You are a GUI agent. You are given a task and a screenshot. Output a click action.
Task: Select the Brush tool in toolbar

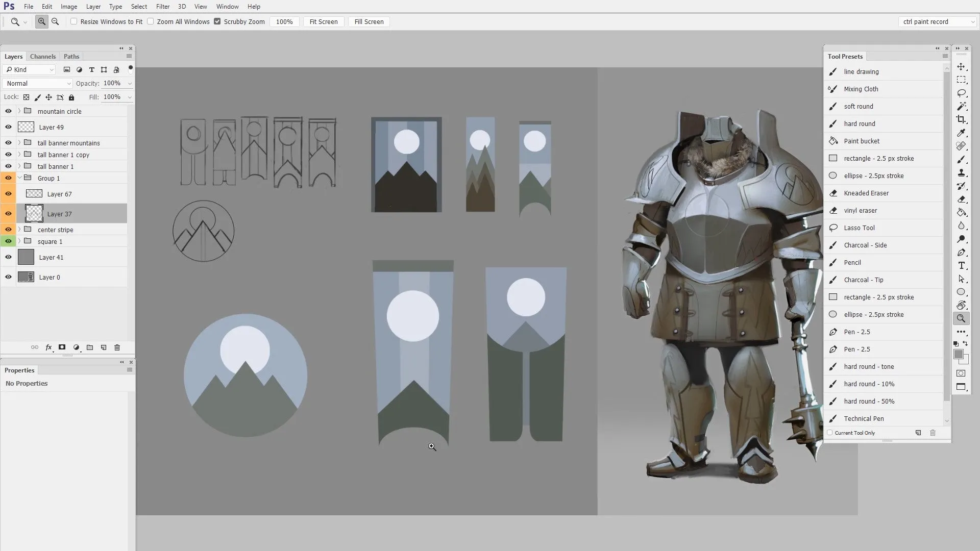(961, 159)
